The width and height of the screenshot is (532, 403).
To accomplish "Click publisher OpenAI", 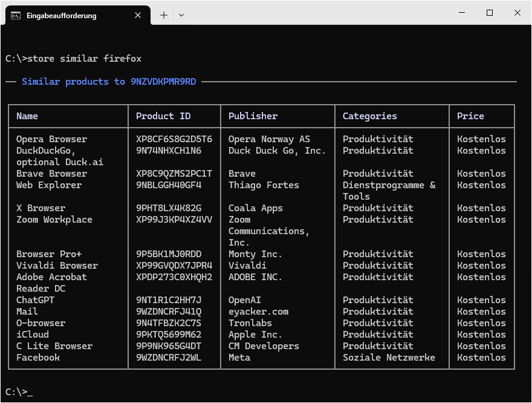I will [x=245, y=301].
